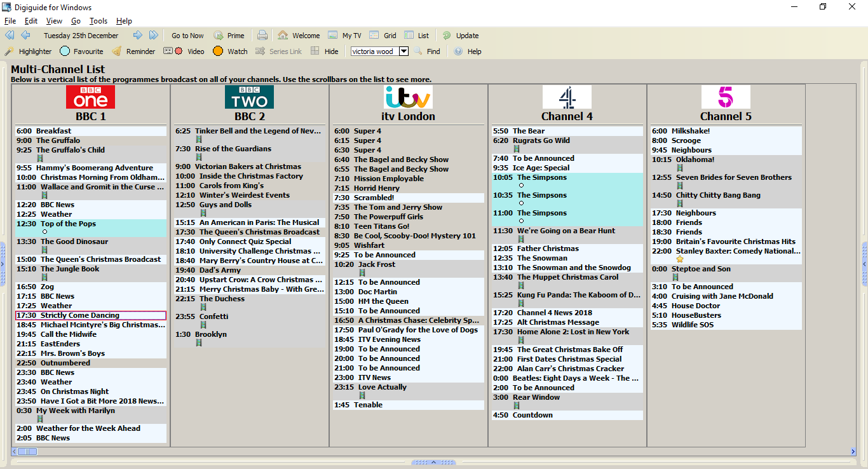
Task: Click film icon under Brooklyn
Action: tap(199, 343)
